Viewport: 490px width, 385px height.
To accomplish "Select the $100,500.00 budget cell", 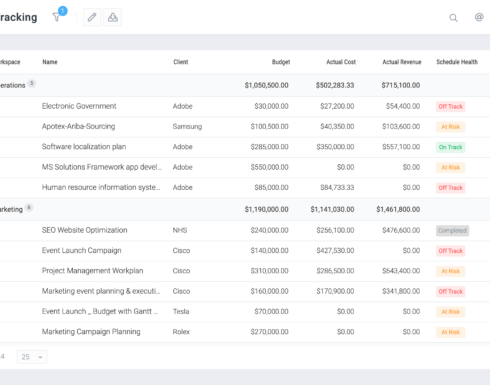I will coord(269,127).
